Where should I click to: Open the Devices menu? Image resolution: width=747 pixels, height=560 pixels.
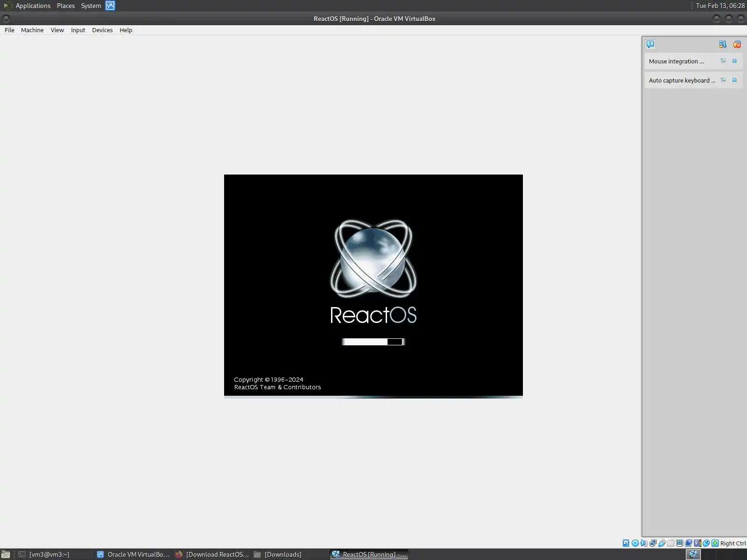(x=102, y=30)
